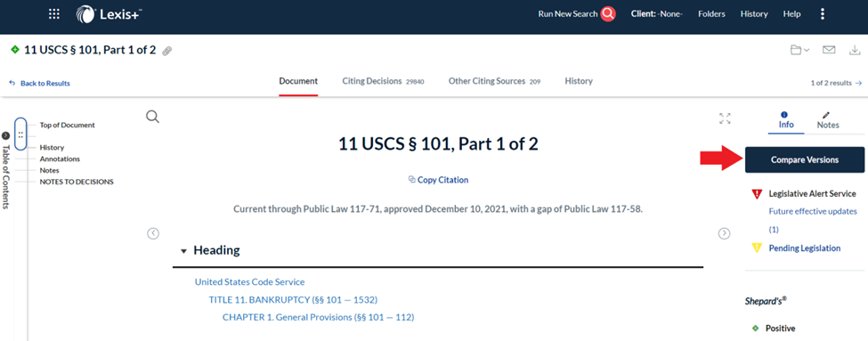Image resolution: width=868 pixels, height=341 pixels.
Task: Switch to the Document tab
Action: pos(298,81)
